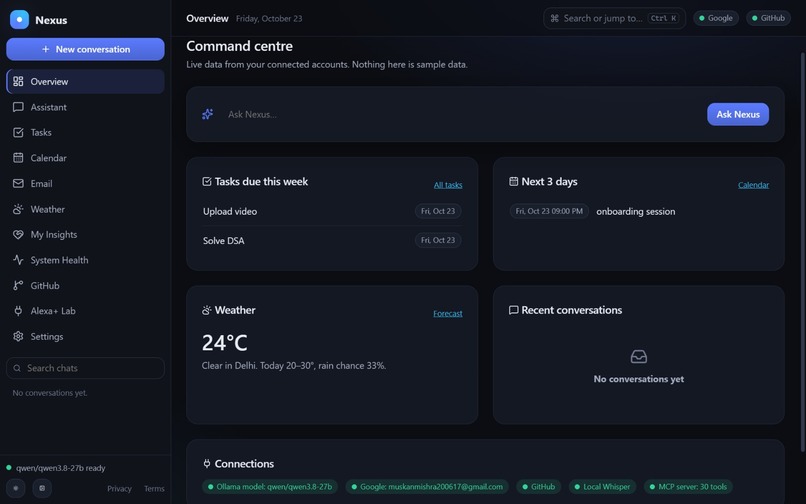Click the GitHub chip under Connections
The image size is (806, 504).
point(539,487)
